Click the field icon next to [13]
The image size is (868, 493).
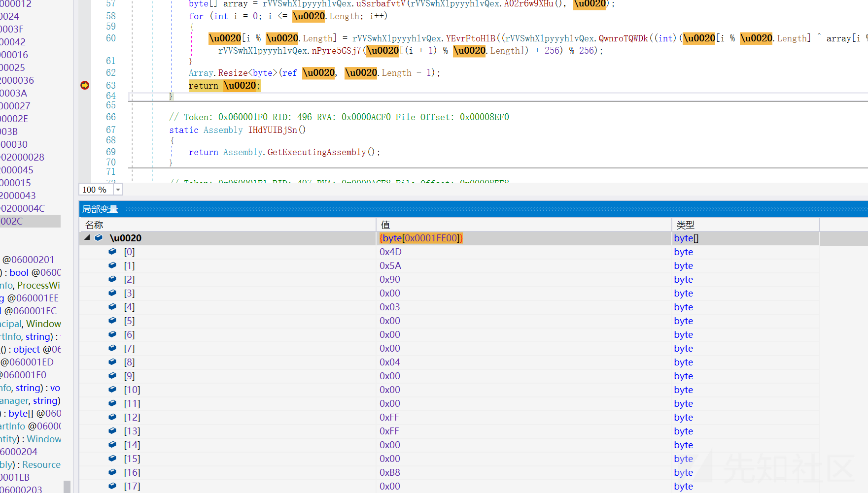coord(112,430)
